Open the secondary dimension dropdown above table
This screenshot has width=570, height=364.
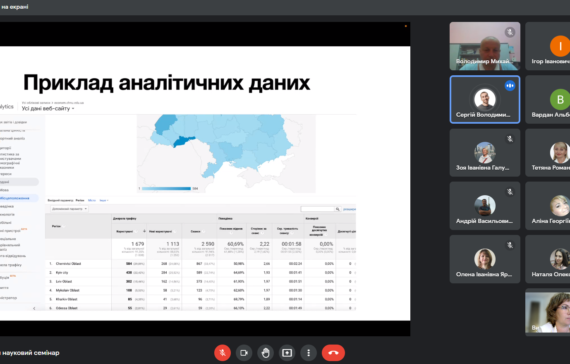coord(69,209)
